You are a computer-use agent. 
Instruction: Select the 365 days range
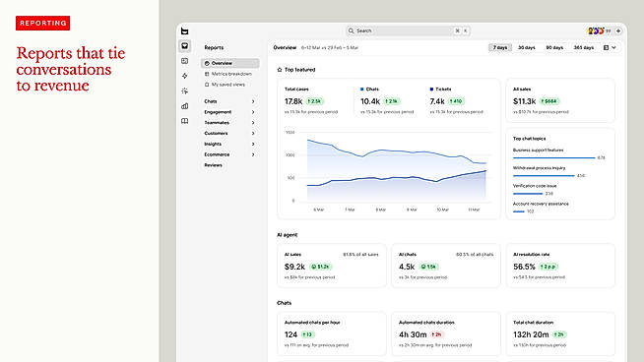(x=584, y=47)
